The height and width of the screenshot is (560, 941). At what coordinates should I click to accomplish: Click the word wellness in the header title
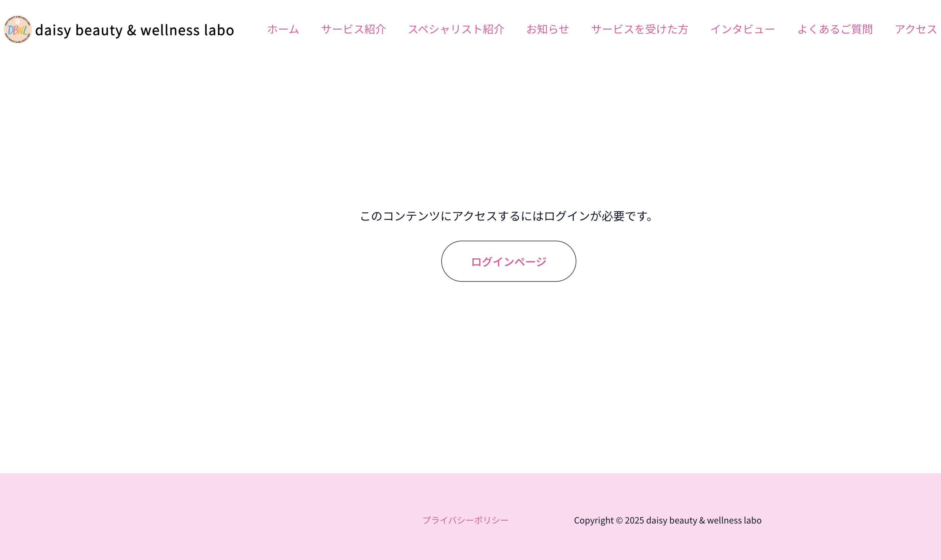[170, 30]
